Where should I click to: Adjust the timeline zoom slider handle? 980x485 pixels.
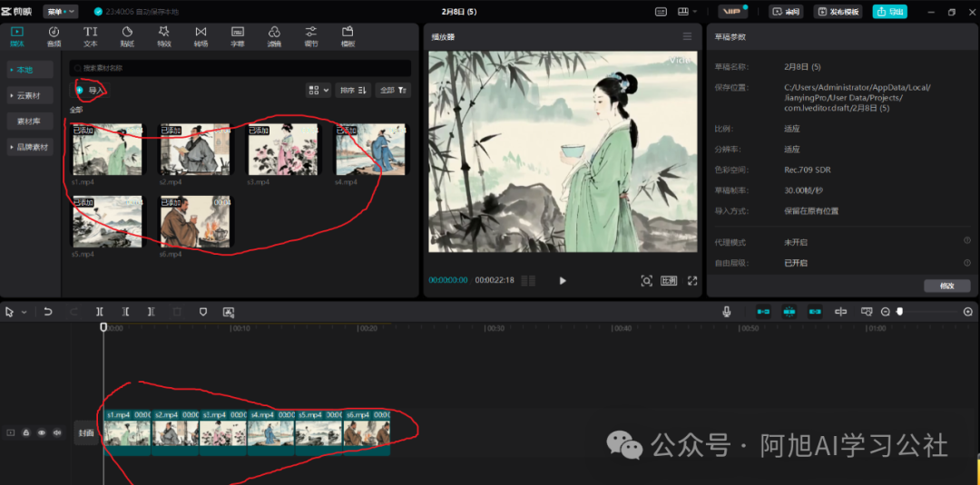tap(899, 311)
